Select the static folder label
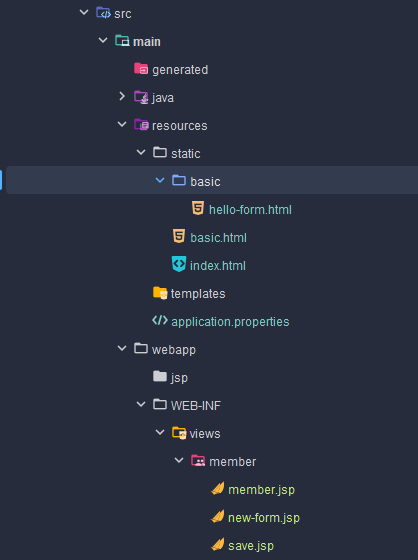The height and width of the screenshot is (560, 418). pos(185,154)
